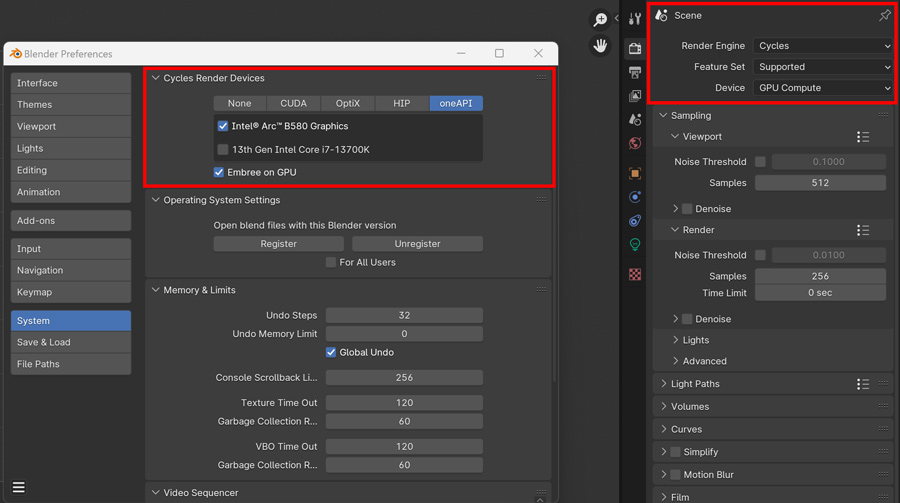Open the Add-ons preferences section
Image resolution: width=900 pixels, height=503 pixels.
point(71,220)
